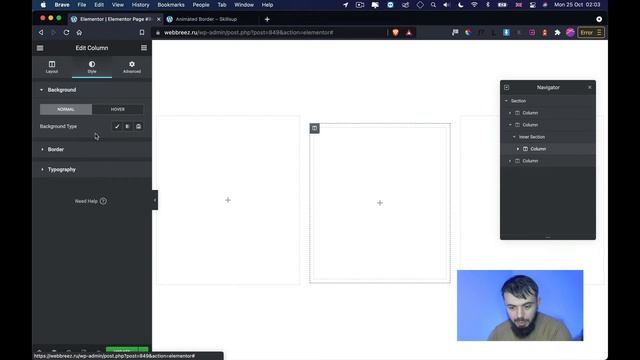Expand the Typography section
This screenshot has width=640, height=360.
coord(92,169)
